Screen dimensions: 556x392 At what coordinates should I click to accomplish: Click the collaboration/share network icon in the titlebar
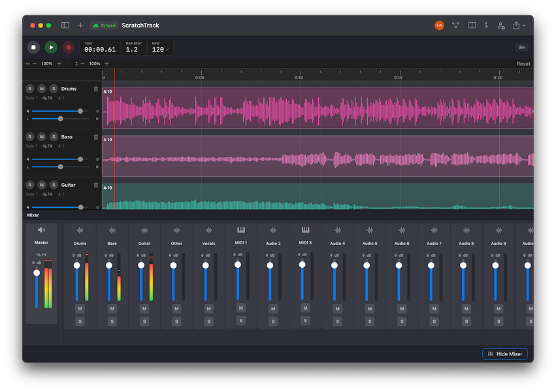coord(455,25)
